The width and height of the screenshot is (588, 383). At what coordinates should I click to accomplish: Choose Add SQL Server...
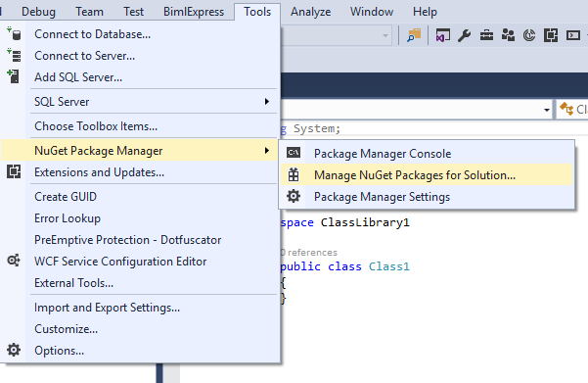[140, 77]
